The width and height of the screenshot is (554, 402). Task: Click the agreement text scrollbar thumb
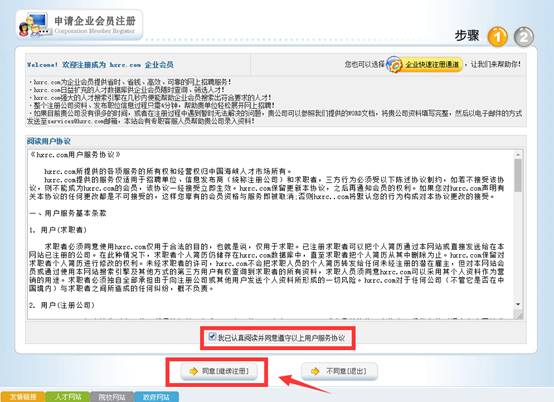pyautogui.click(x=518, y=175)
